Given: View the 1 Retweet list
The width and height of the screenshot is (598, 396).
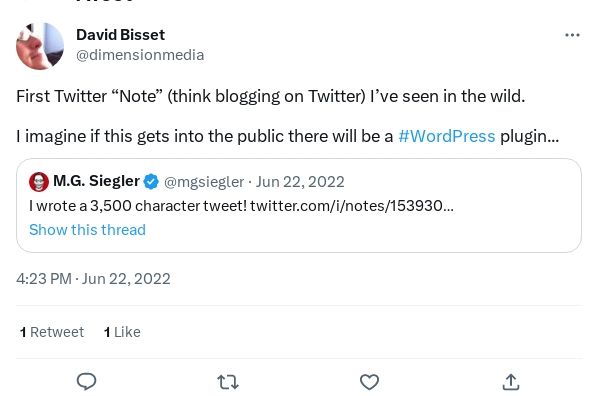Looking at the screenshot, I should click(52, 332).
